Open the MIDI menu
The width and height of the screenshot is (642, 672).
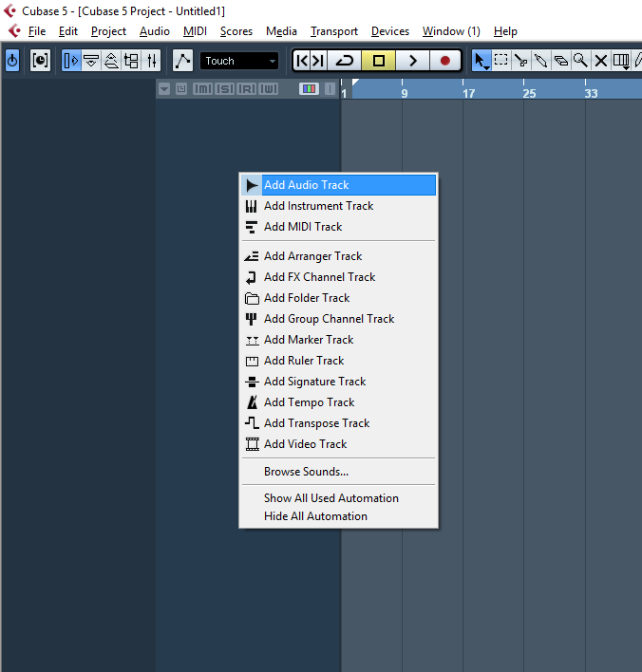tap(195, 31)
